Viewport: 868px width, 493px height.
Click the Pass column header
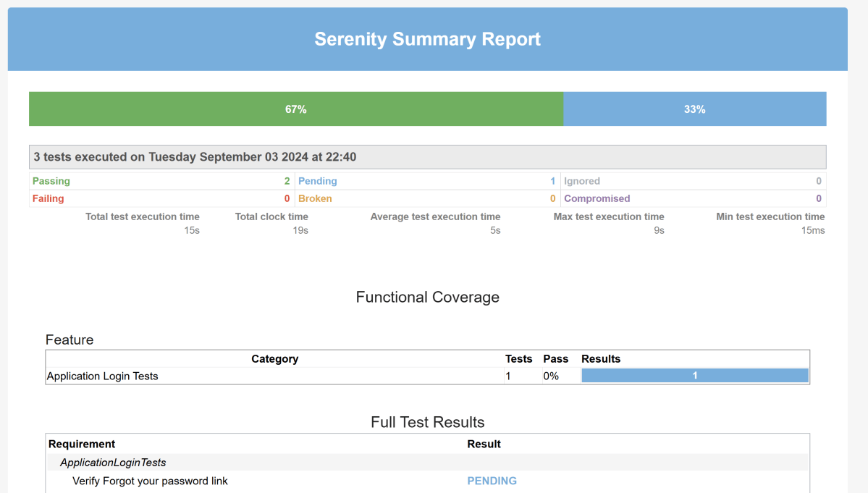tap(555, 359)
